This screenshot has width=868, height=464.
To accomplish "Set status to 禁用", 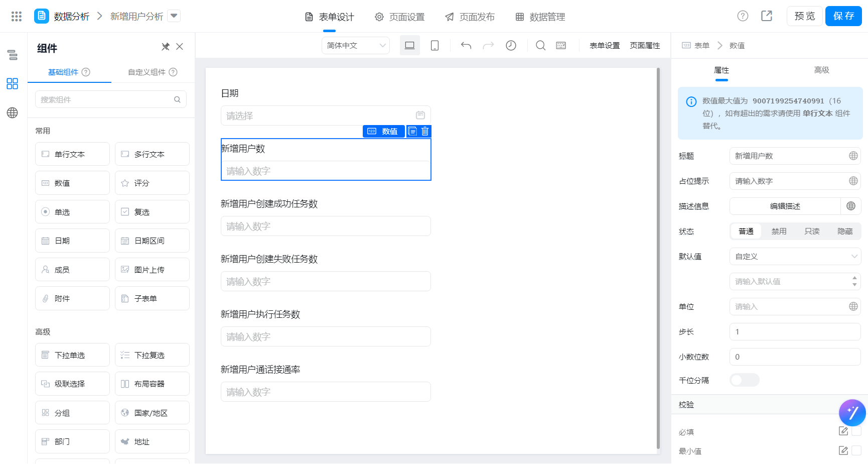I will (779, 231).
